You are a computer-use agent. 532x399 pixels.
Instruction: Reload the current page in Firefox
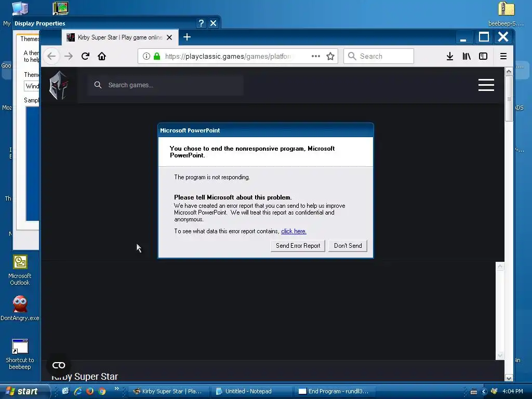click(x=86, y=56)
